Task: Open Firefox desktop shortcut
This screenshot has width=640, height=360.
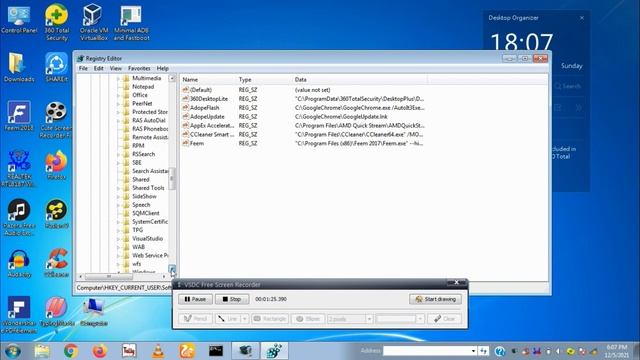Action: [56, 165]
